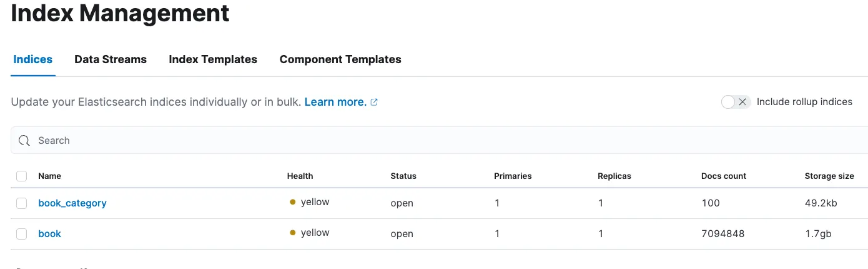Open the book_category index link
The width and height of the screenshot is (868, 269).
pyautogui.click(x=72, y=203)
